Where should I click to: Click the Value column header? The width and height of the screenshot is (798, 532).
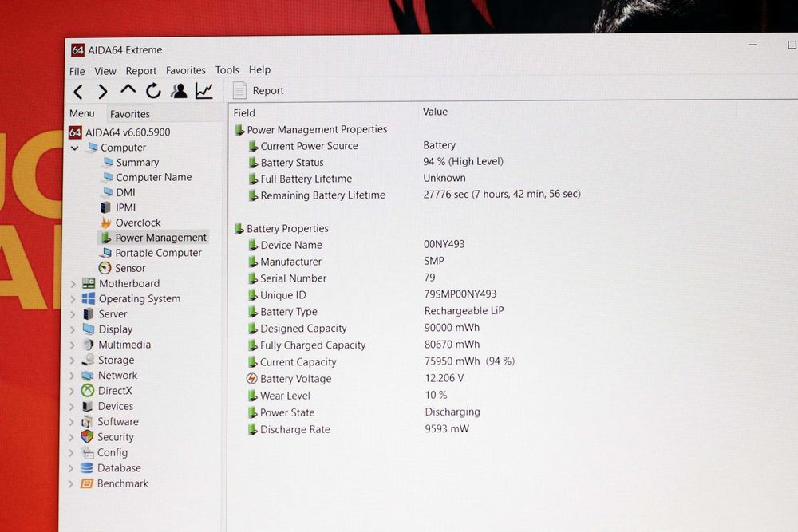(x=435, y=112)
